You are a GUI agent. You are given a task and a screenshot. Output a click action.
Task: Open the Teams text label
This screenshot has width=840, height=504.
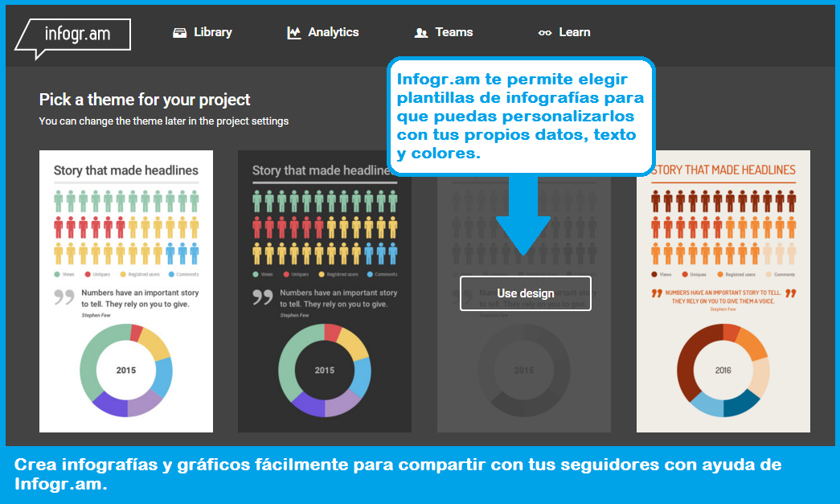[454, 32]
